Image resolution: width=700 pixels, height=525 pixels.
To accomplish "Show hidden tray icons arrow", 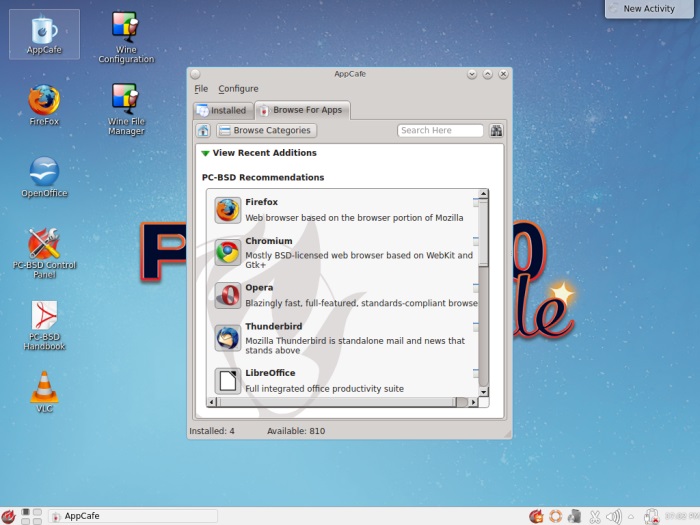I will (631, 517).
